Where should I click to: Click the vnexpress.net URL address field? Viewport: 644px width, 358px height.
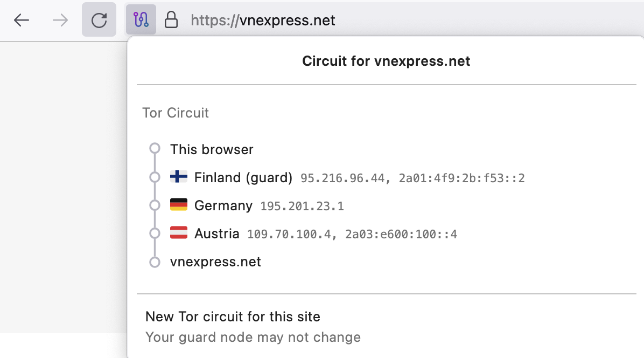tap(263, 20)
